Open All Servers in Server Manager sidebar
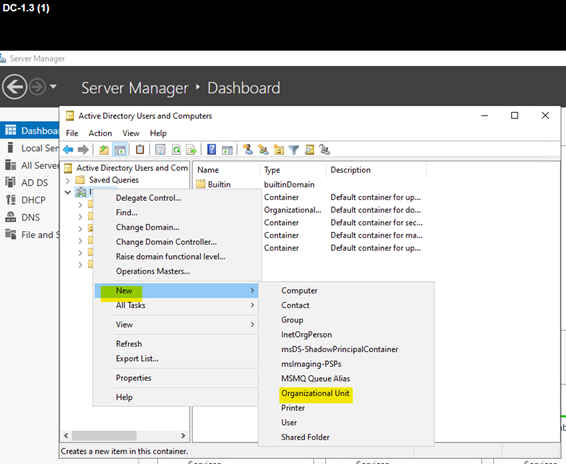 pos(30,165)
